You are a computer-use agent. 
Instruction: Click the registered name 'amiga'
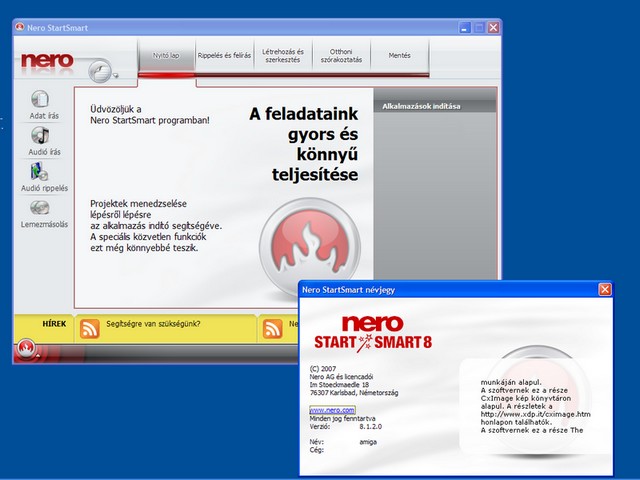pos(368,442)
